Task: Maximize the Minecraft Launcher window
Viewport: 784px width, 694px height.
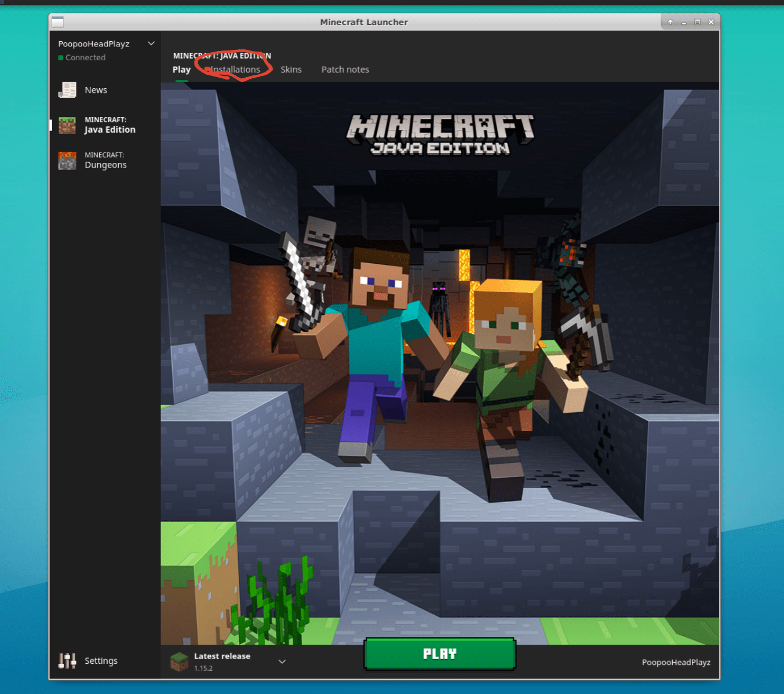Action: [x=698, y=22]
